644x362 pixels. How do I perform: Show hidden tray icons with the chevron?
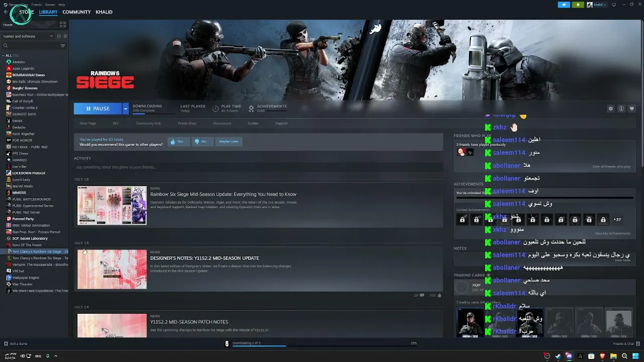pyautogui.click(x=55, y=356)
